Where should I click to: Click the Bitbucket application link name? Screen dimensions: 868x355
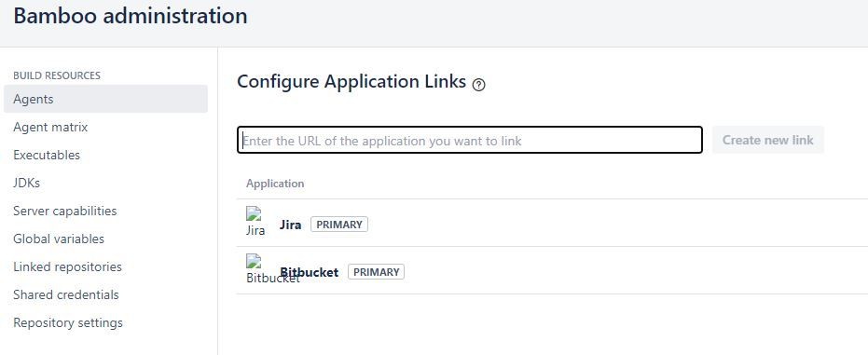(310, 272)
